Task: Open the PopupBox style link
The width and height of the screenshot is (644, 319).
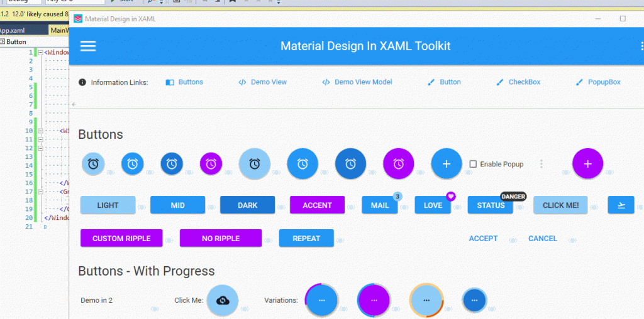Action: 599,82
